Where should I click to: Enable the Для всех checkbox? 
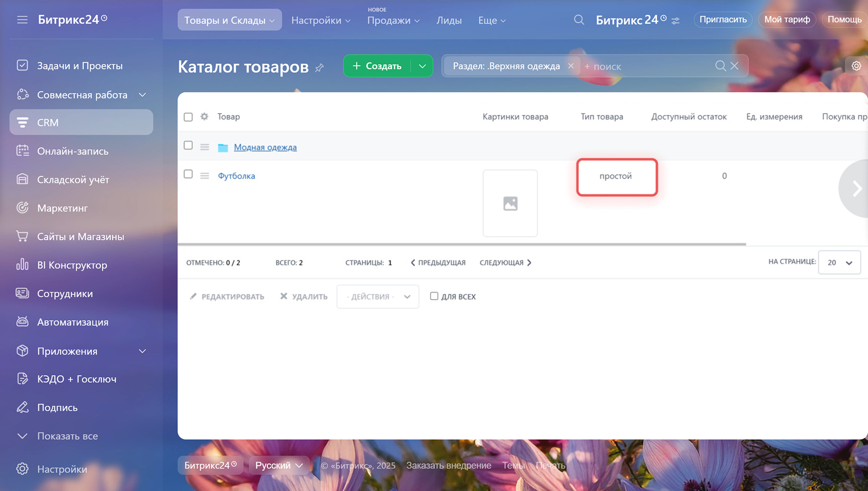click(434, 296)
